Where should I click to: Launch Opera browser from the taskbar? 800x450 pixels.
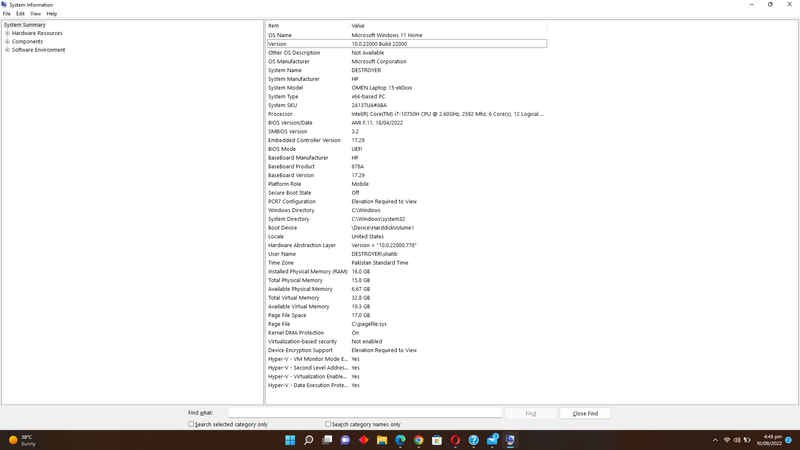(x=456, y=440)
